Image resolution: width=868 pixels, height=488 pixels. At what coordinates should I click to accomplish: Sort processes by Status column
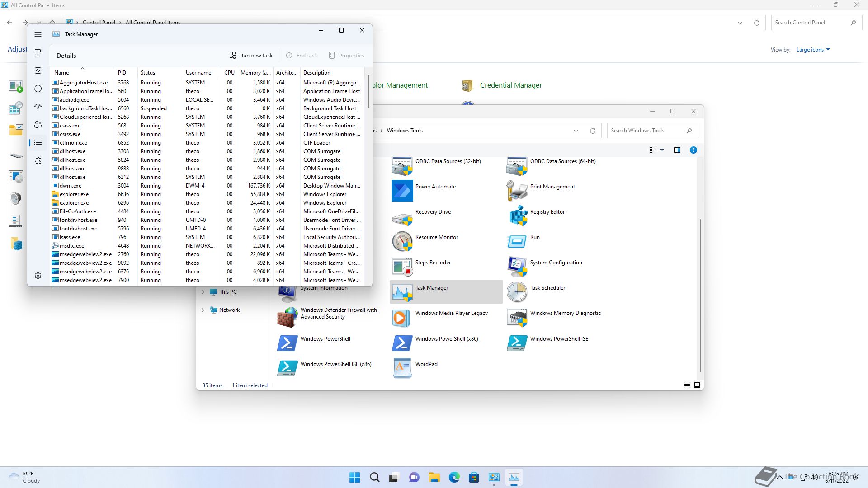coord(160,72)
